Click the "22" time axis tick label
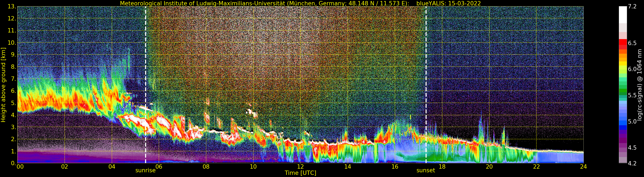 [536, 167]
